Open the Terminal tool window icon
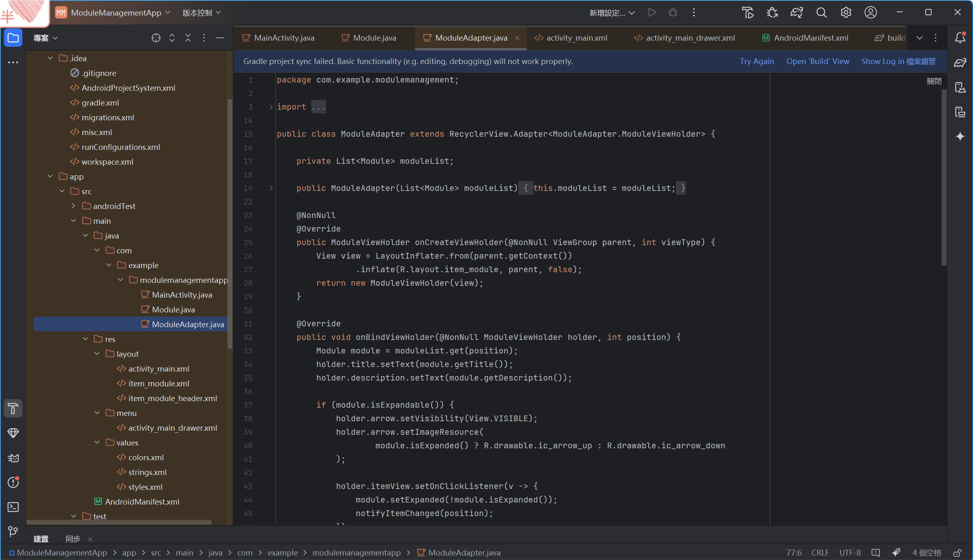The image size is (973, 560). tap(13, 507)
